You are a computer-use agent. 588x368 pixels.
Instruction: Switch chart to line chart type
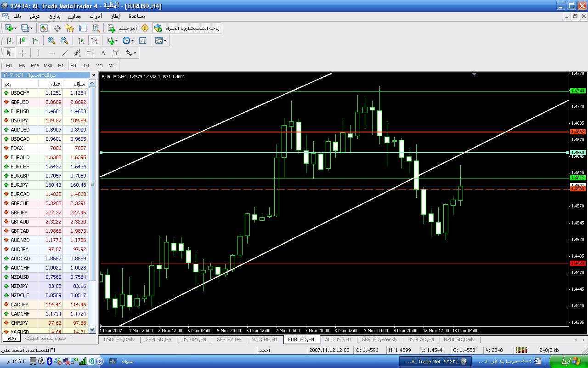click(35, 40)
